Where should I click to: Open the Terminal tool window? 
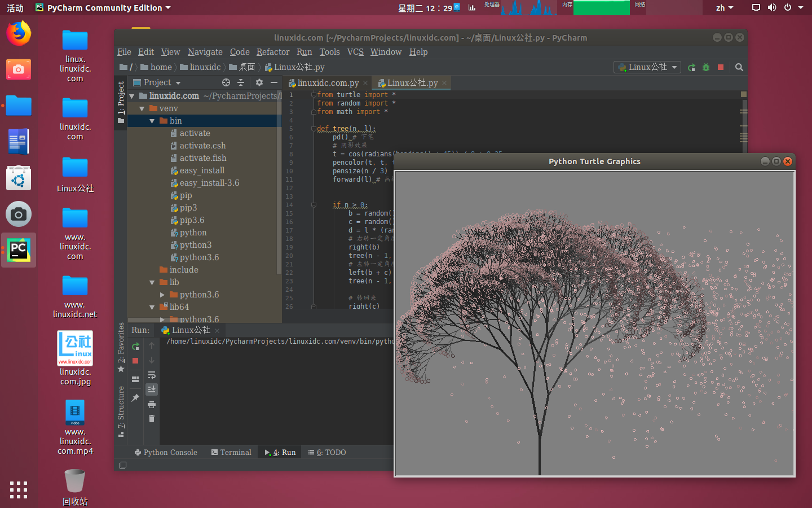(231, 452)
